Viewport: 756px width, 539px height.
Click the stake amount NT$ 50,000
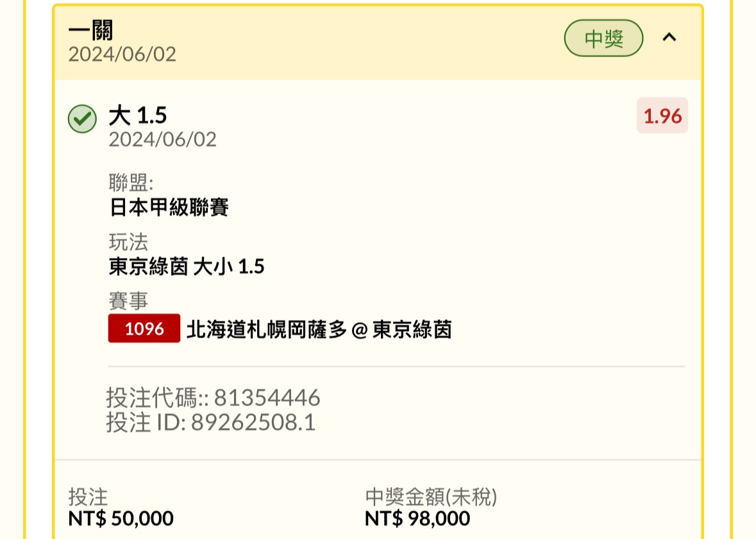tap(121, 518)
